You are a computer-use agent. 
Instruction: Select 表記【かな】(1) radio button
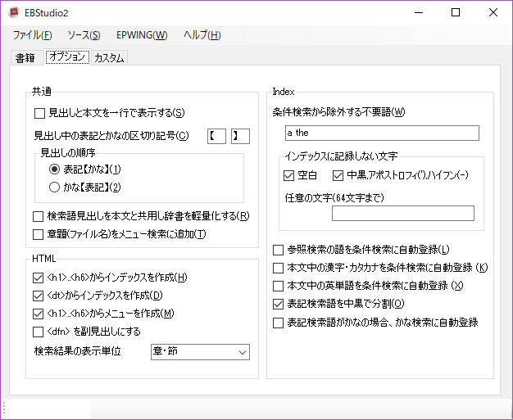54,169
